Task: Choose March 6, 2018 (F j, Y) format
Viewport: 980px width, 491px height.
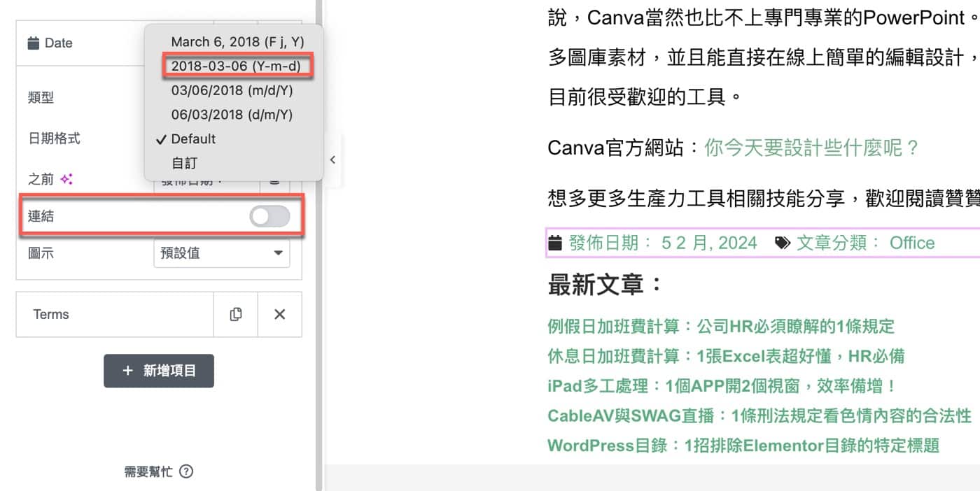Action: 237,43
